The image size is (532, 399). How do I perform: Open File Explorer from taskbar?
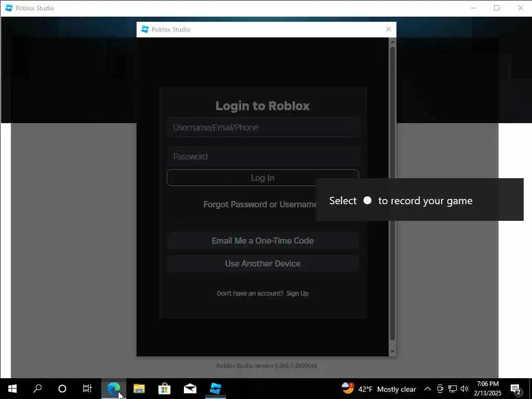[139, 389]
